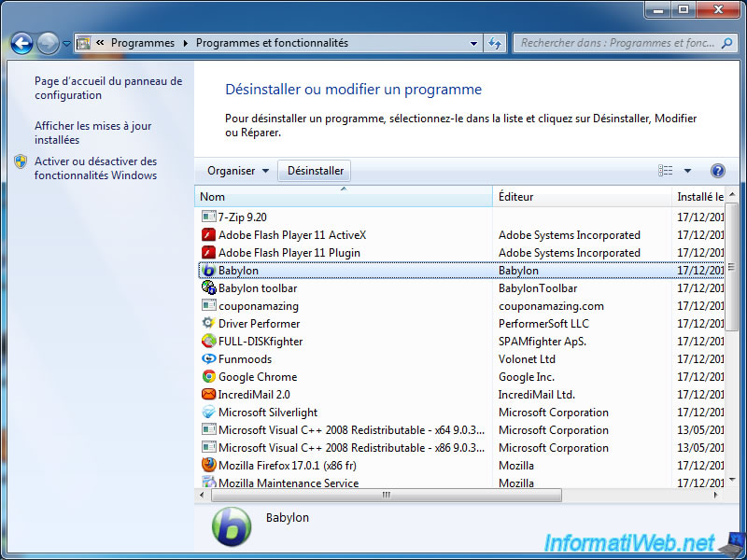Click the Programmes breadcrumb segment

coord(143,43)
